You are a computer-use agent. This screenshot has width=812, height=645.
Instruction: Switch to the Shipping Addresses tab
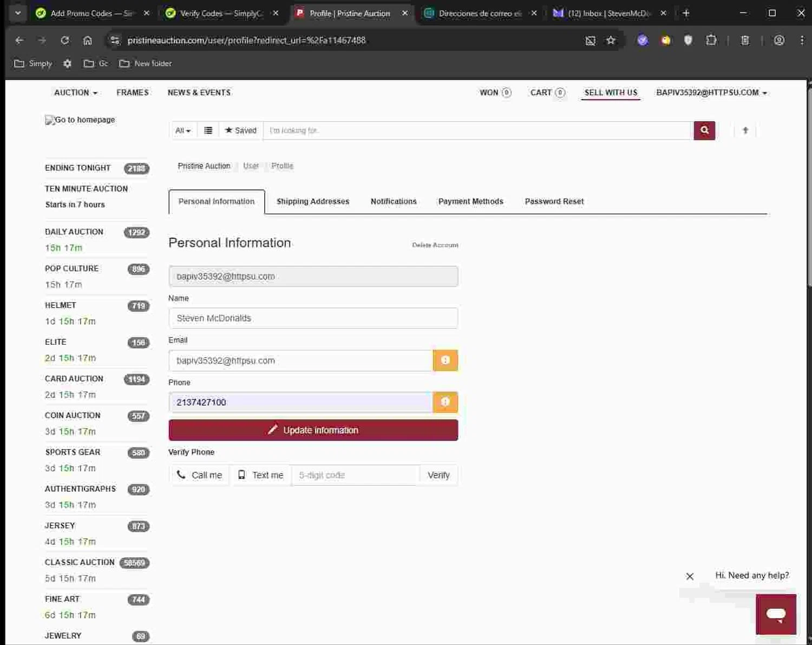tap(313, 201)
